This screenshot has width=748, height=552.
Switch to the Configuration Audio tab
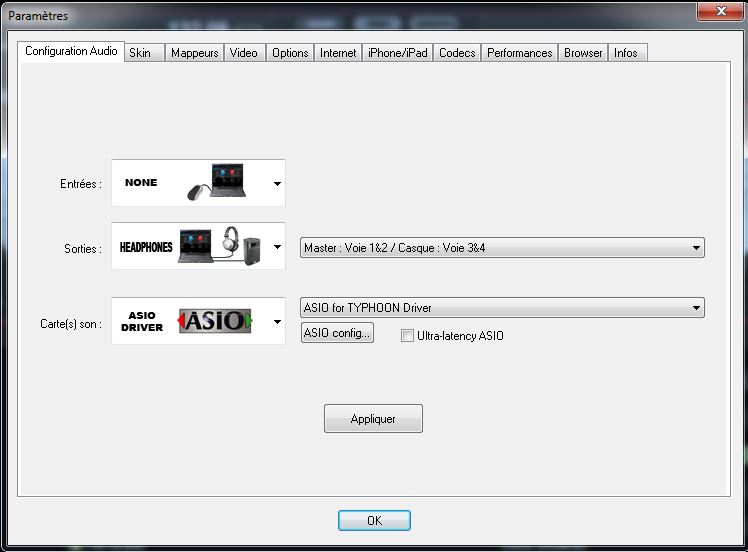[x=71, y=51]
